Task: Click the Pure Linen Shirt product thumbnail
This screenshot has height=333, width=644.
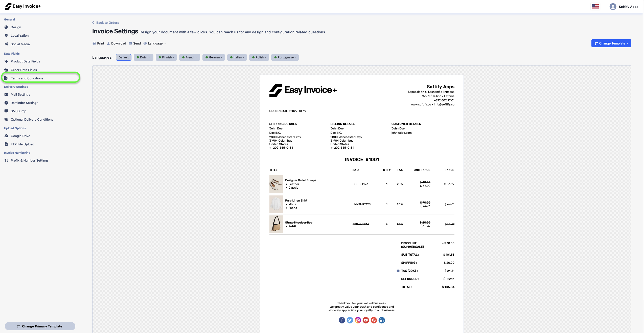Action: click(x=276, y=204)
